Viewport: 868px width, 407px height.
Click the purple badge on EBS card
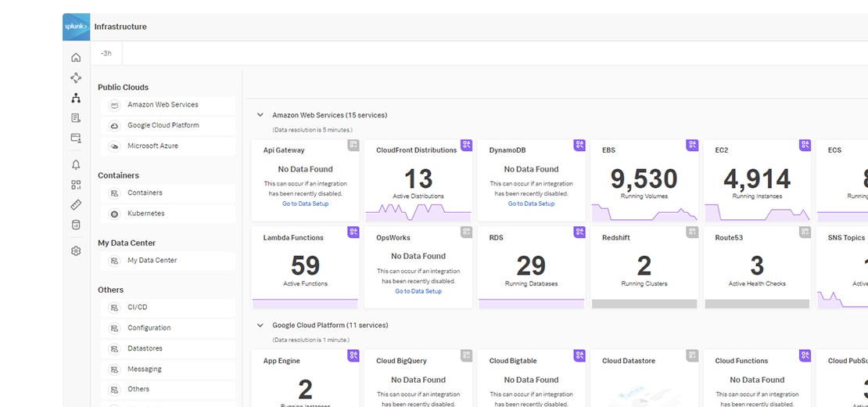click(x=693, y=145)
